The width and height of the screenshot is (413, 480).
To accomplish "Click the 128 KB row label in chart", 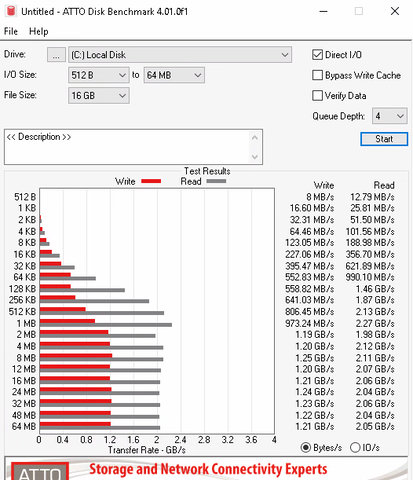I will pyautogui.click(x=22, y=289).
